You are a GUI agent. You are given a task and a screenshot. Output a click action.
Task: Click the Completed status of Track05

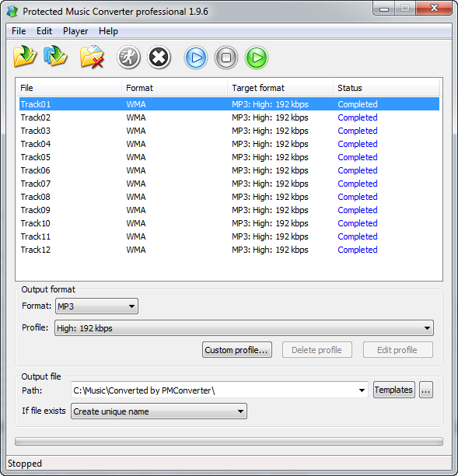358,157
